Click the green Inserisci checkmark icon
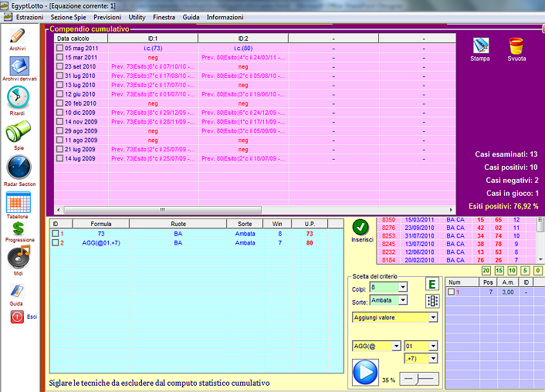The height and width of the screenshot is (392, 545). tap(361, 228)
